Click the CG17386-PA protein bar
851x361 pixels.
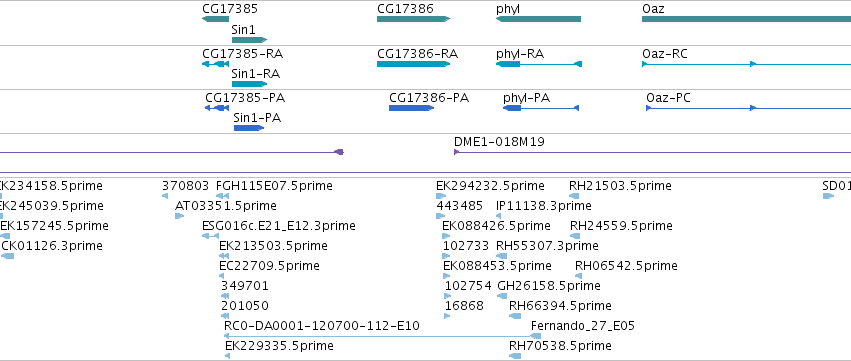click(x=411, y=108)
